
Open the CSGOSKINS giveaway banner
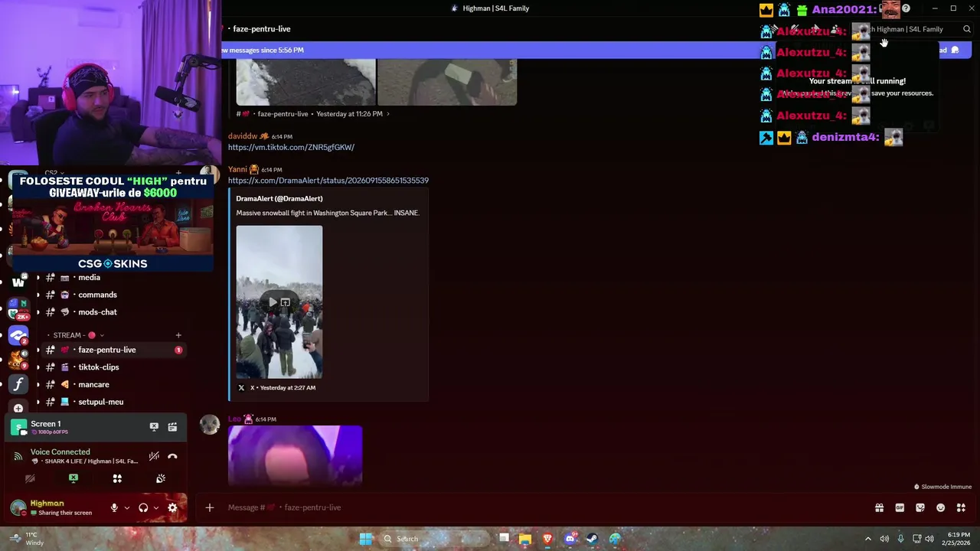tap(113, 223)
